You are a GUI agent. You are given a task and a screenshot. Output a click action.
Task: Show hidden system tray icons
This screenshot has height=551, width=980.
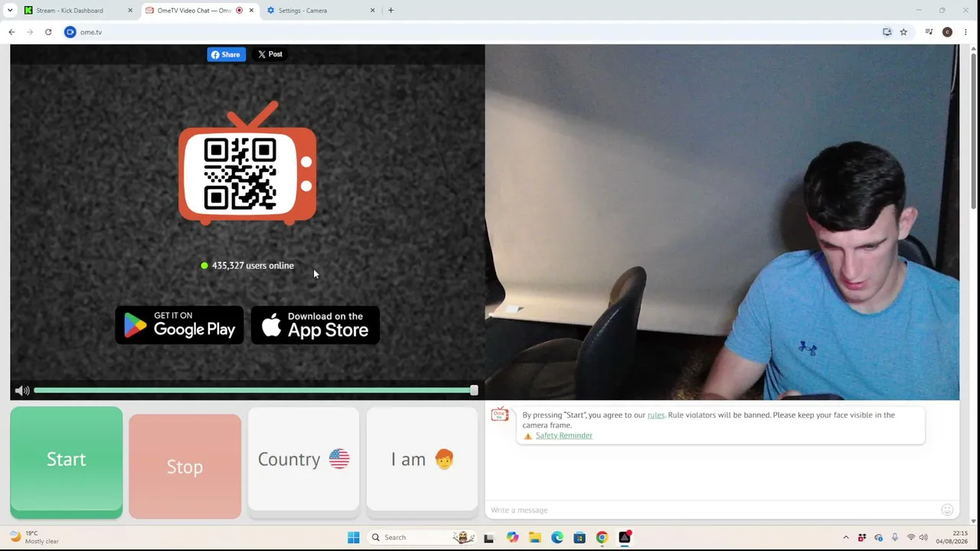(846, 537)
